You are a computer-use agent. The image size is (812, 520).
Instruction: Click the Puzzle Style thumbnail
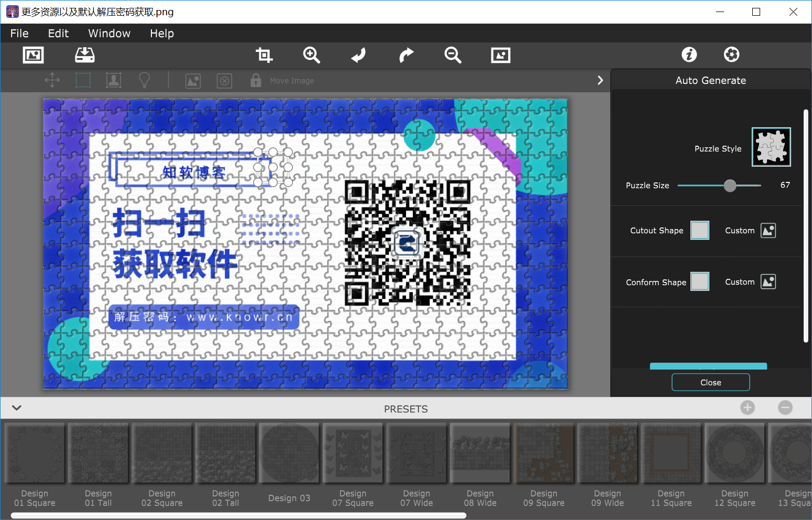pyautogui.click(x=771, y=147)
